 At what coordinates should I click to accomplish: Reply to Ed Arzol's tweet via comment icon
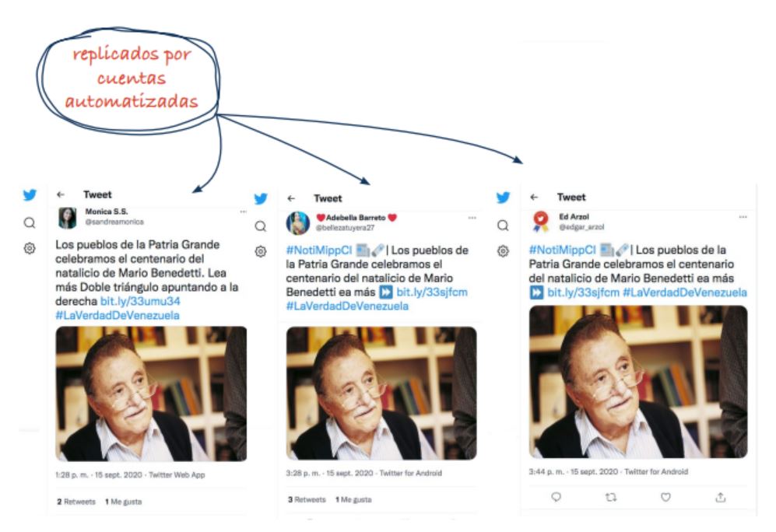[x=557, y=497]
